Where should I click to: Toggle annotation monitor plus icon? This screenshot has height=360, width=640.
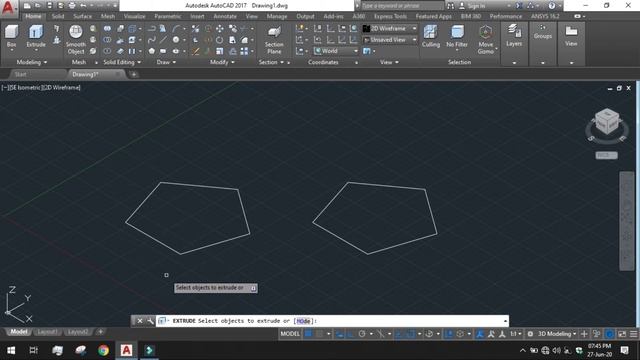(x=584, y=334)
